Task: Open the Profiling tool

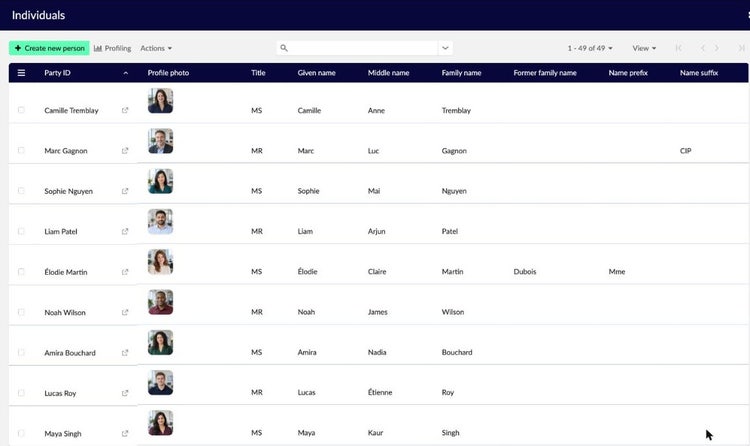Action: point(112,48)
